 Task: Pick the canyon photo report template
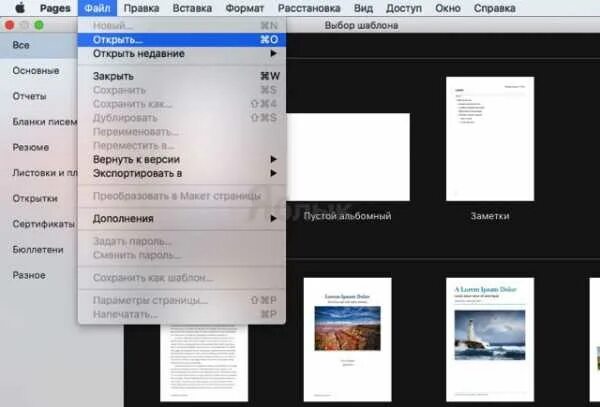tap(347, 340)
